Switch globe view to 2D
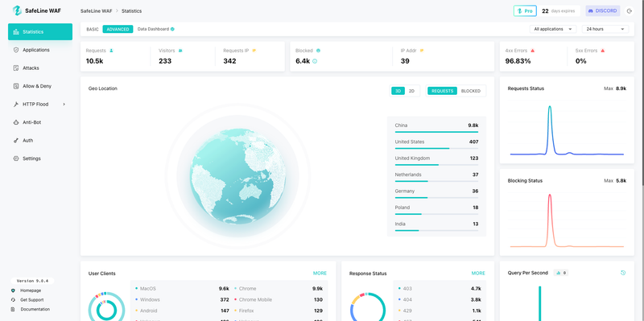644x321 pixels. pos(411,91)
